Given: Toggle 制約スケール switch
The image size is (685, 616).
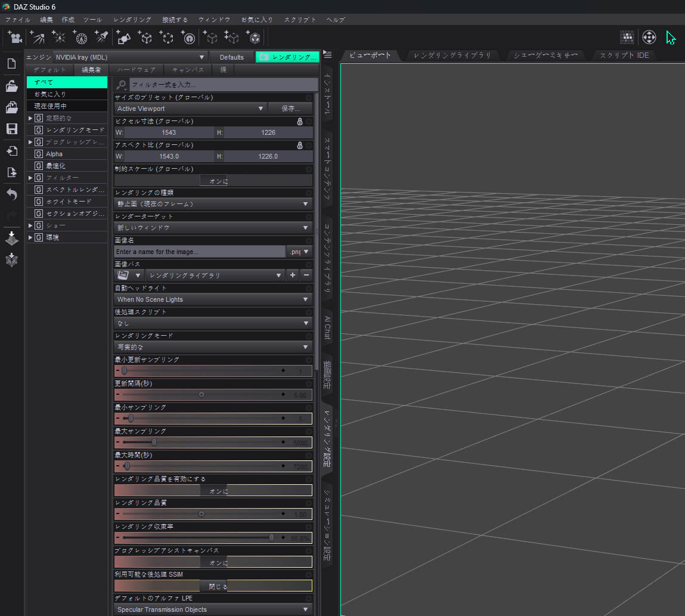Looking at the screenshot, I should click(x=213, y=181).
